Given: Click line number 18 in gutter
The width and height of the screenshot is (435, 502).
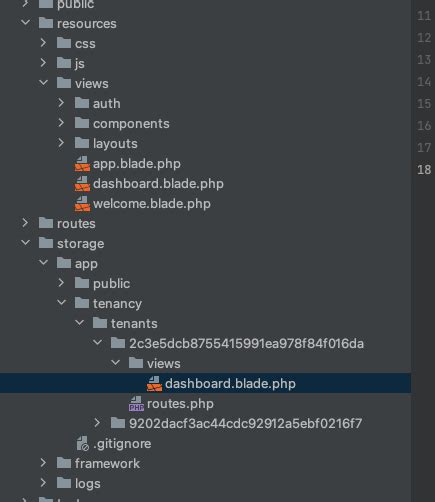Looking at the screenshot, I should 424,170.
